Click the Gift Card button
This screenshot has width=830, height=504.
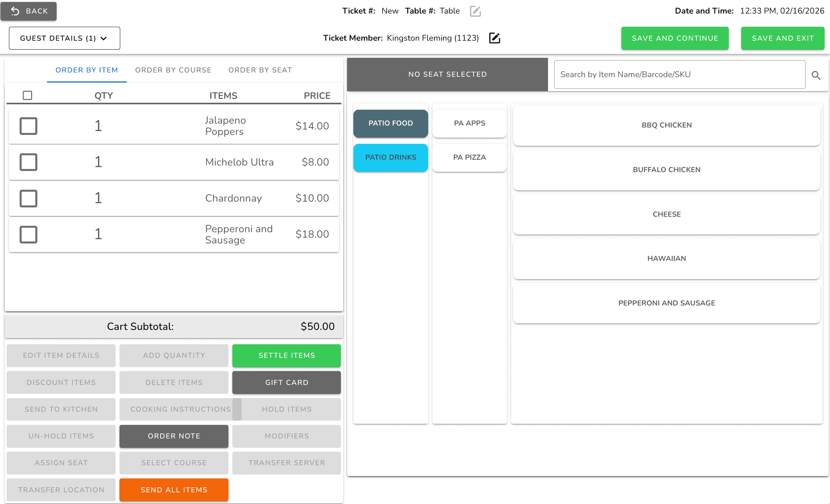point(287,383)
